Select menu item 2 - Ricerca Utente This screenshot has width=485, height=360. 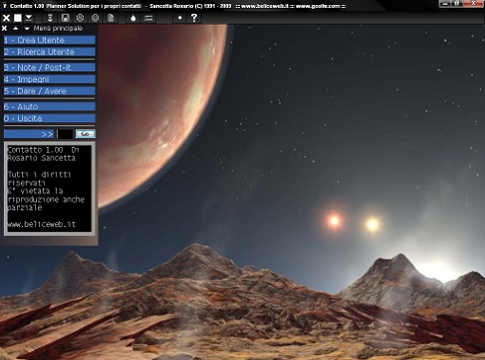(x=49, y=52)
